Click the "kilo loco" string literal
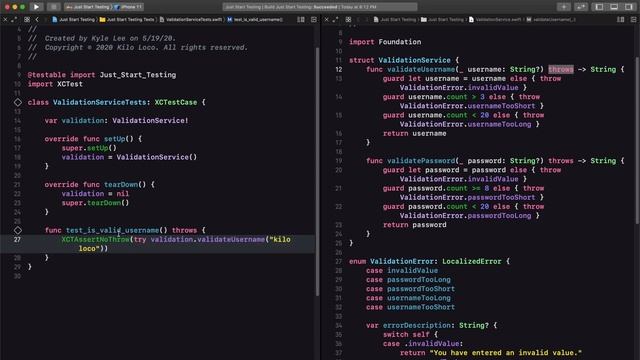This screenshot has height=360, width=640. 185,244
